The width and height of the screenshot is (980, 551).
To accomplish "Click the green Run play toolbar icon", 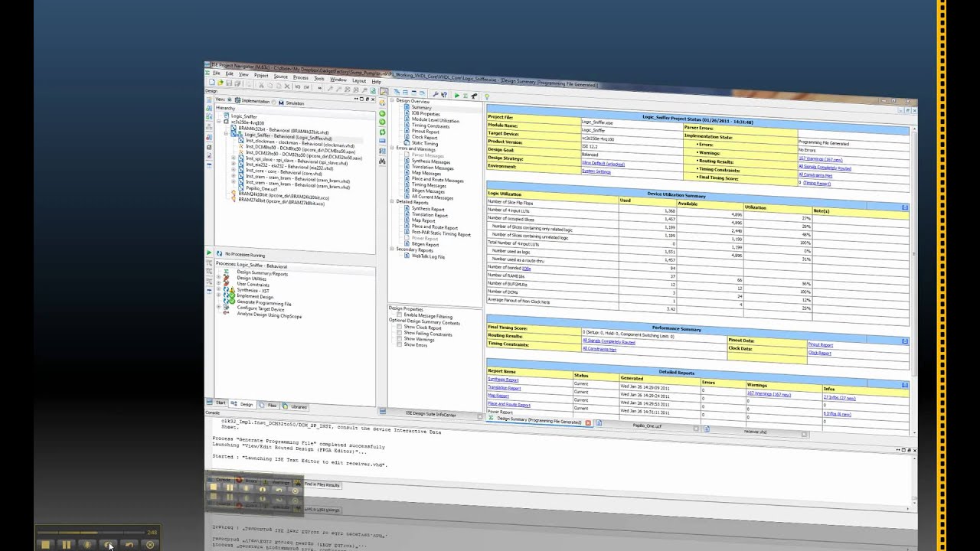I will coord(456,96).
